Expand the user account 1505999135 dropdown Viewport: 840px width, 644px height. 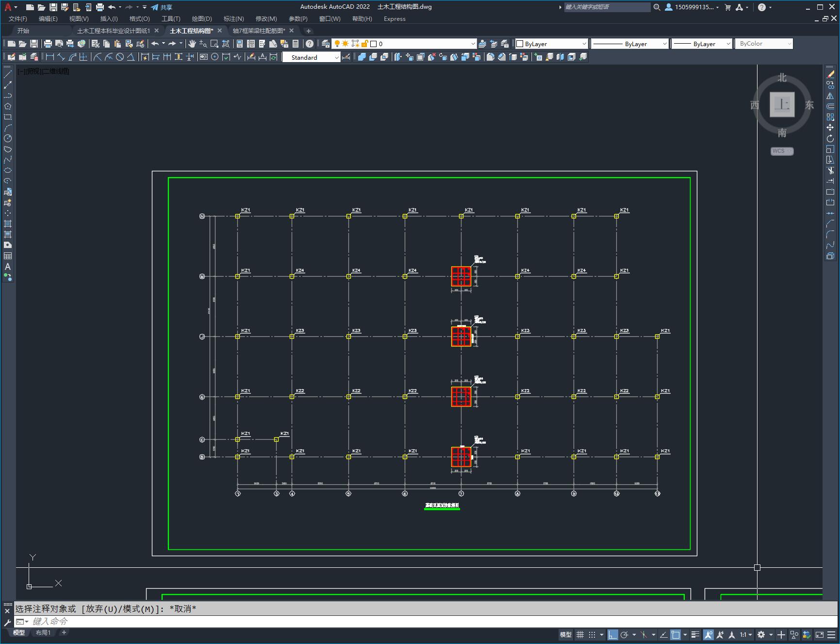click(x=692, y=7)
